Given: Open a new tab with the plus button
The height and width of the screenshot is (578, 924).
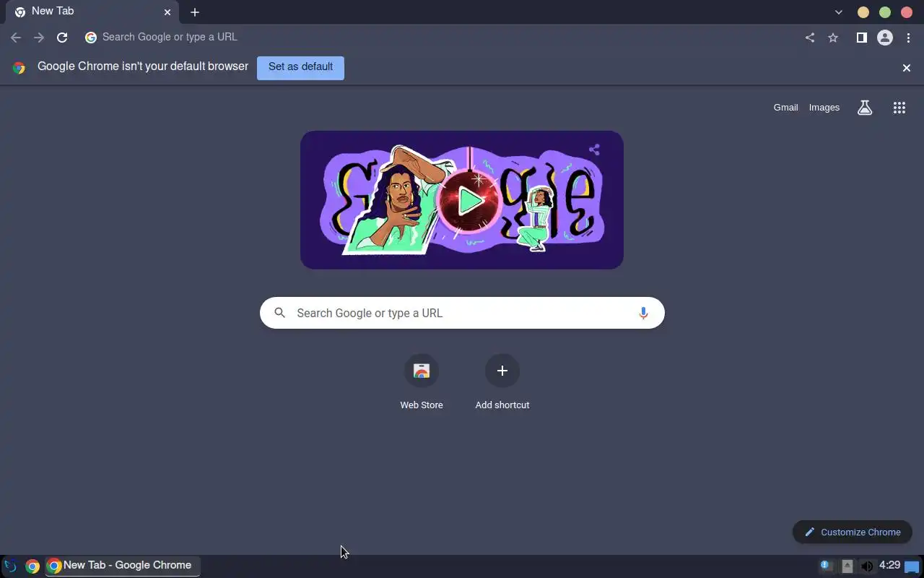Looking at the screenshot, I should pos(195,12).
